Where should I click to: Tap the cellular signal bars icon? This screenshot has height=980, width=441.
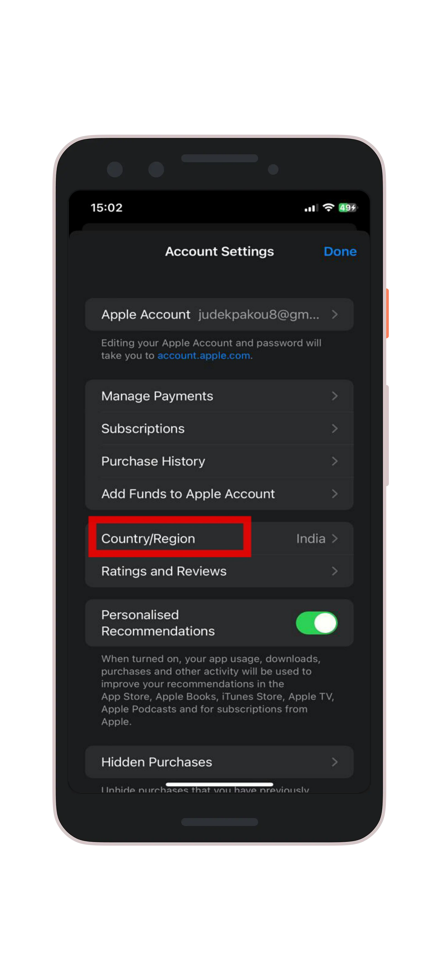[x=311, y=208]
